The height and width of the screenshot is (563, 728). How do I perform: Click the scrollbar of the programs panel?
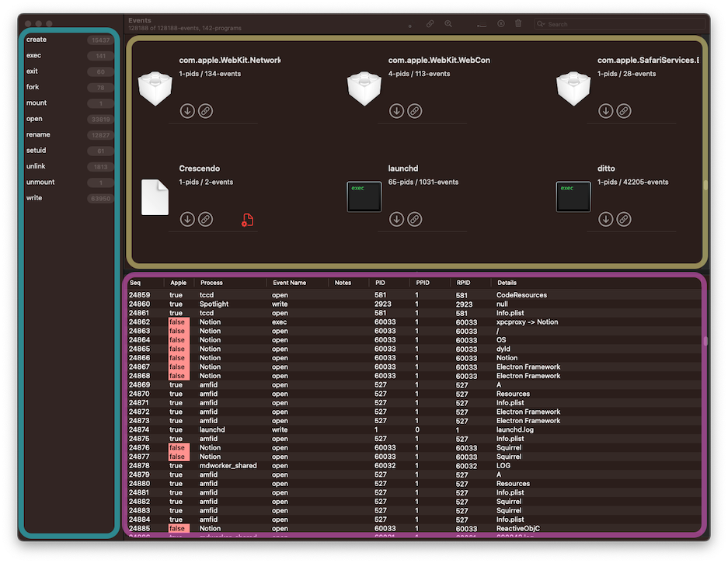pyautogui.click(x=705, y=185)
